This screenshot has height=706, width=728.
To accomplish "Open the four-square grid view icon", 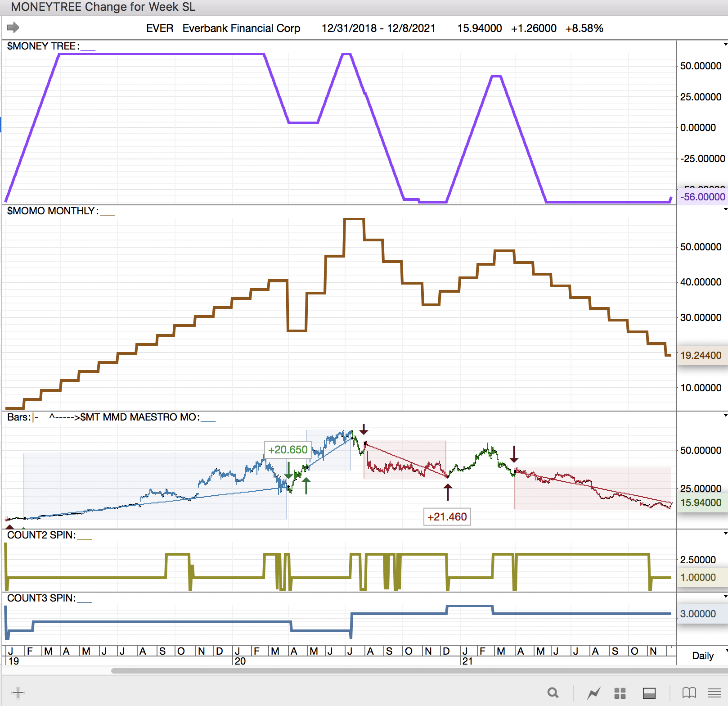I will [620, 693].
